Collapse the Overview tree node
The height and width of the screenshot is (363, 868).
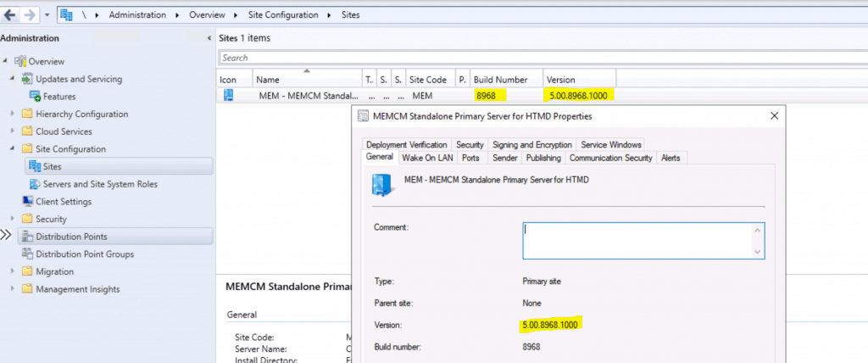5,61
